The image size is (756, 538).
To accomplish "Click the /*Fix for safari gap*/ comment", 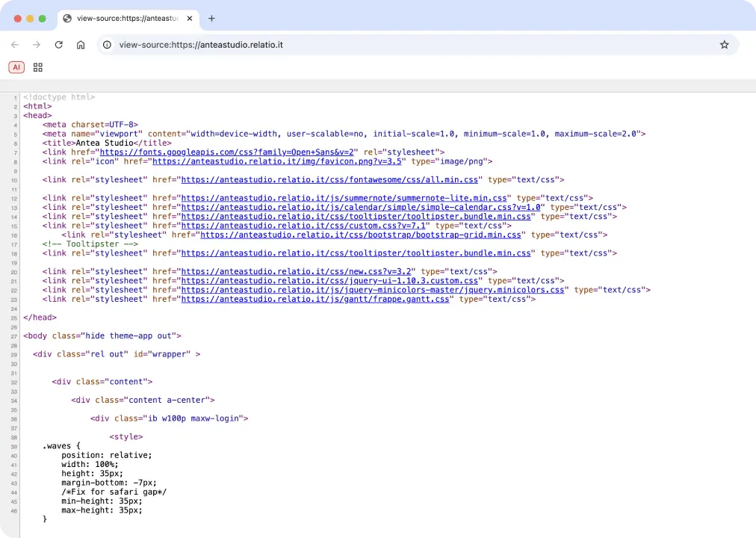I will click(x=114, y=492).
